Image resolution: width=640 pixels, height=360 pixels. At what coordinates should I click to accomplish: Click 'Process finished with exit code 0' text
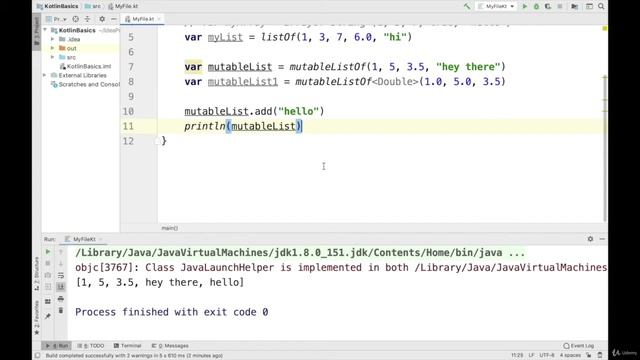171,312
